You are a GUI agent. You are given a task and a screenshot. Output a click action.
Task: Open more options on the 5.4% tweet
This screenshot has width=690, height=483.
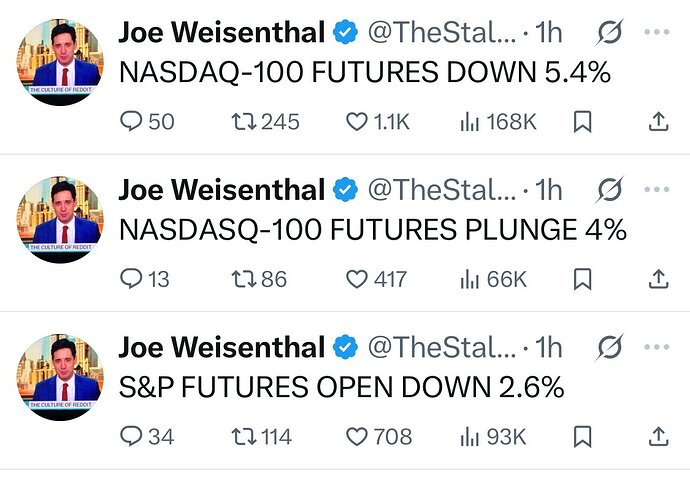click(657, 32)
